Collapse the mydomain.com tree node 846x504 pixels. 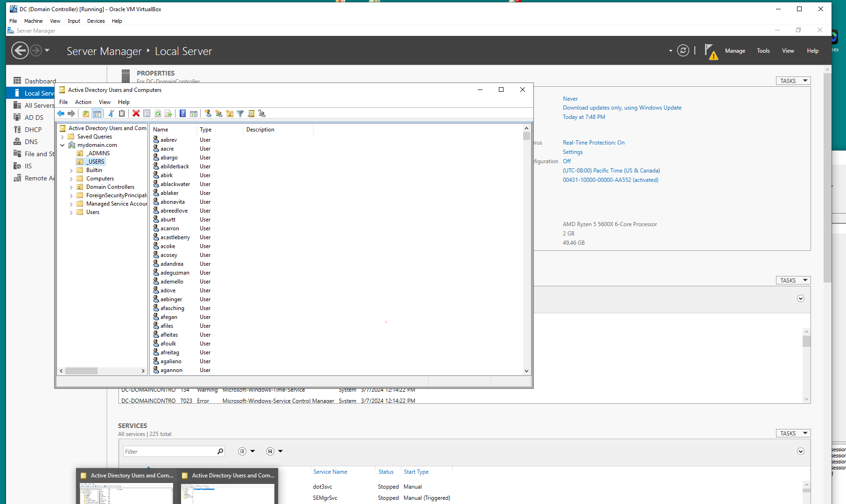pos(63,145)
